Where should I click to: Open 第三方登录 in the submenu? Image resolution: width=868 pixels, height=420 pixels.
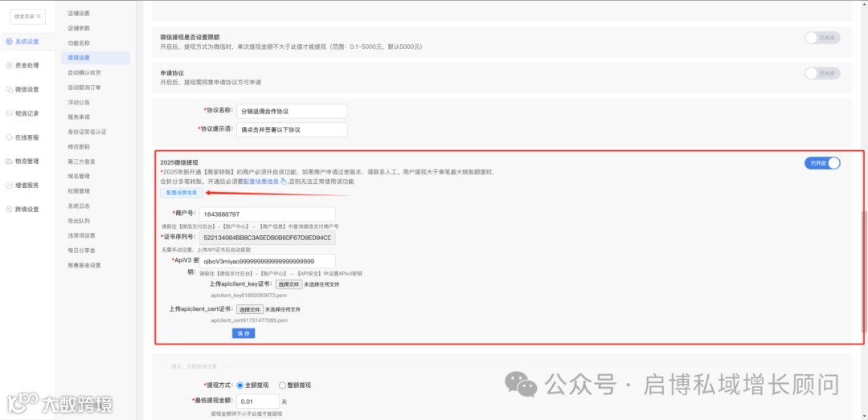(x=81, y=161)
